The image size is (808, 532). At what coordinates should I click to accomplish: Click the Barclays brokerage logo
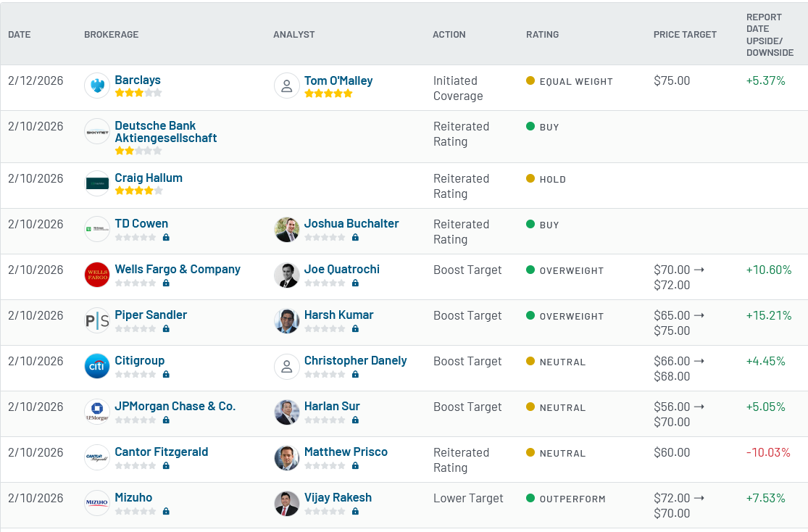tap(97, 86)
